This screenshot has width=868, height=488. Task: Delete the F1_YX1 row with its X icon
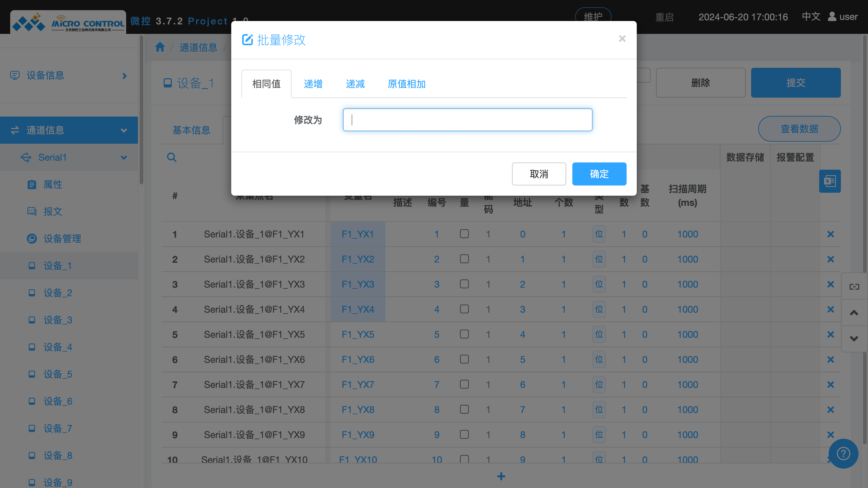click(831, 234)
